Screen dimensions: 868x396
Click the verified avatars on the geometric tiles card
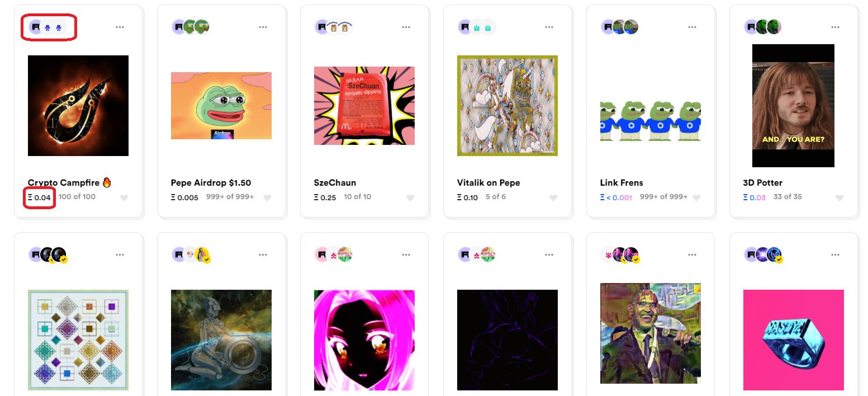pos(48,255)
